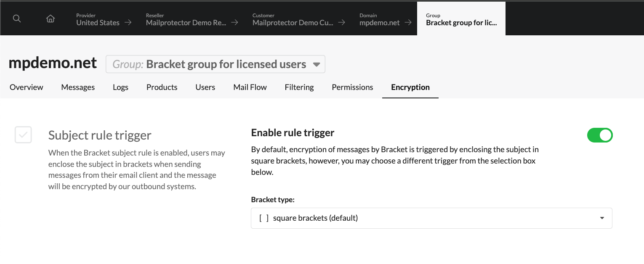
Task: Click the search magnifier icon
Action: point(17,19)
